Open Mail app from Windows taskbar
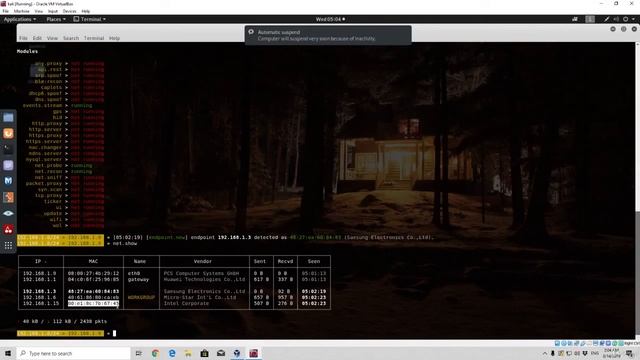This screenshot has height=360, width=640. (221, 353)
